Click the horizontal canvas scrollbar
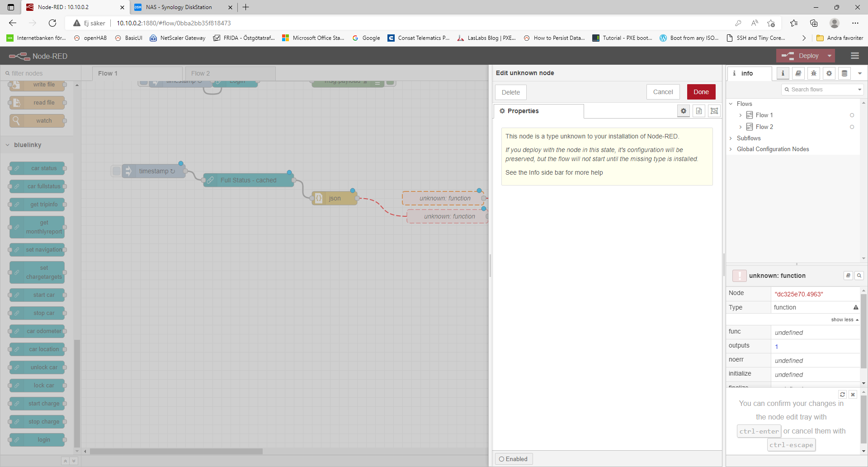This screenshot has height=467, width=868. [176, 451]
